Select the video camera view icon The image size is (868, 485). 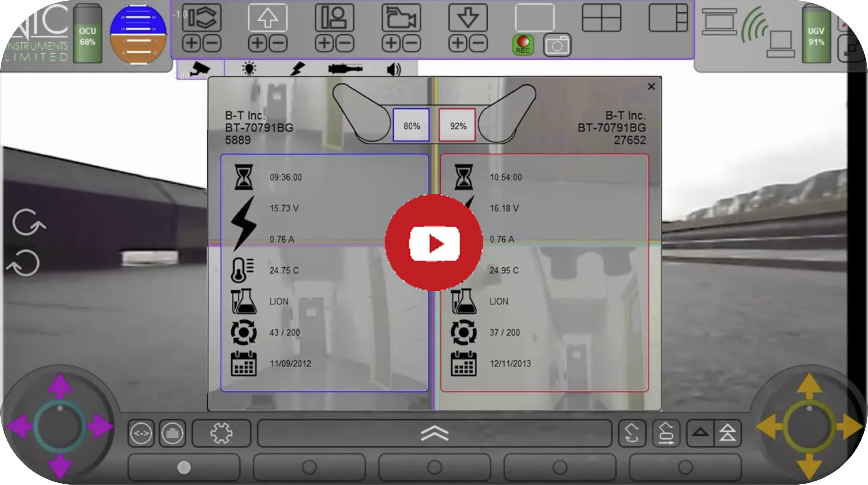tap(401, 18)
